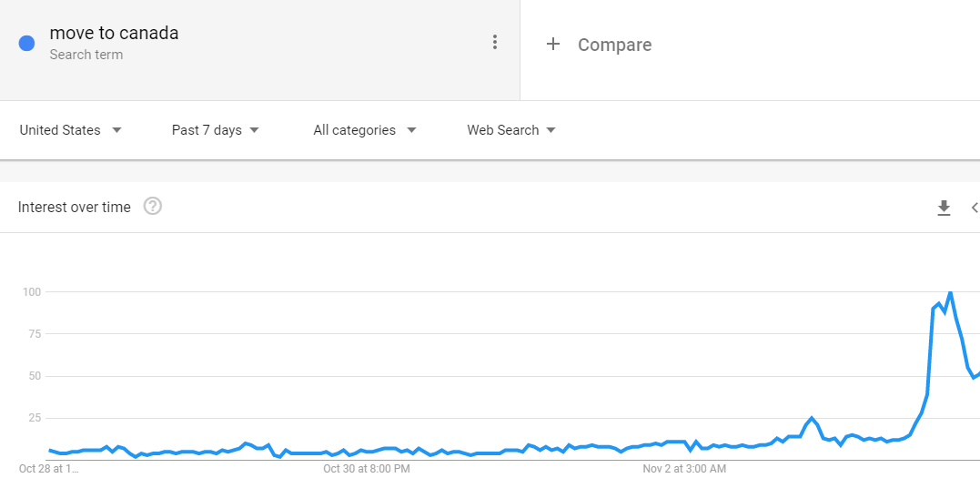980x478 pixels.
Task: Open the Past 7 days time range dropdown
Action: [x=216, y=130]
